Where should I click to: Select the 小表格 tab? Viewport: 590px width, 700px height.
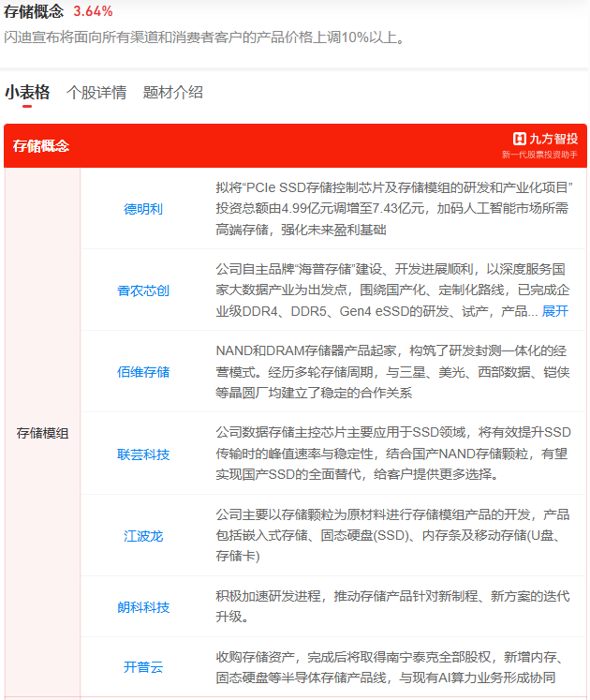pyautogui.click(x=27, y=93)
